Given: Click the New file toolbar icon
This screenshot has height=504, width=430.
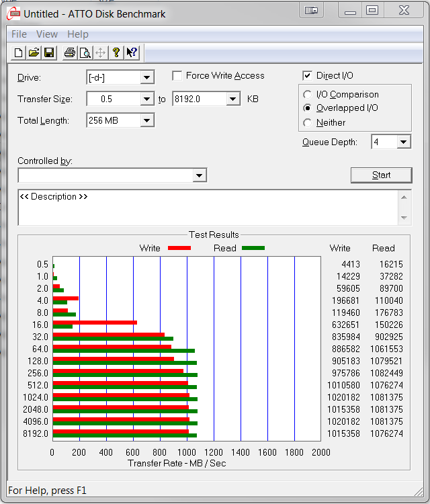Looking at the screenshot, I should pos(19,53).
